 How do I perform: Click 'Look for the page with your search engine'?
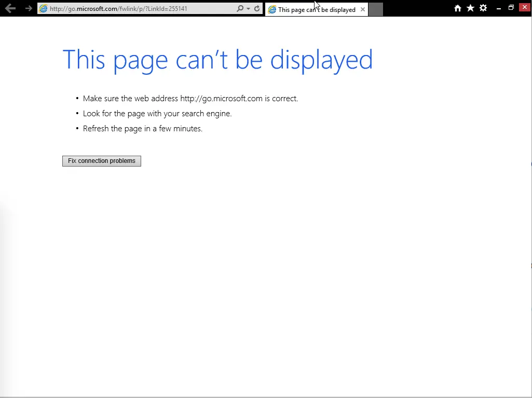(157, 113)
